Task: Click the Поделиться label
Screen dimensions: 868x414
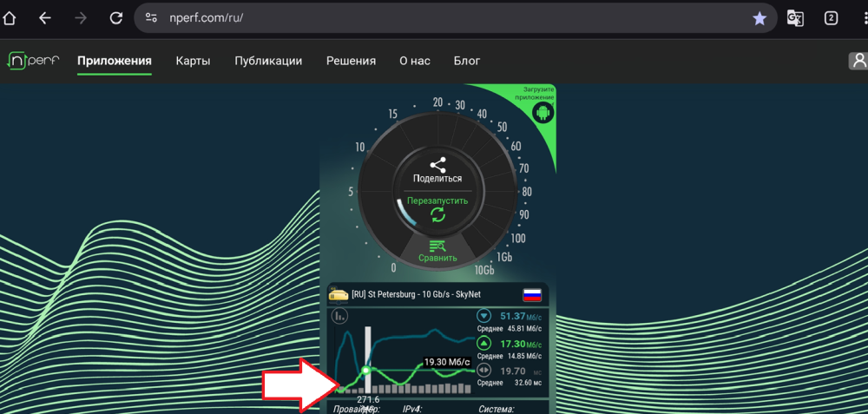Action: point(437,179)
